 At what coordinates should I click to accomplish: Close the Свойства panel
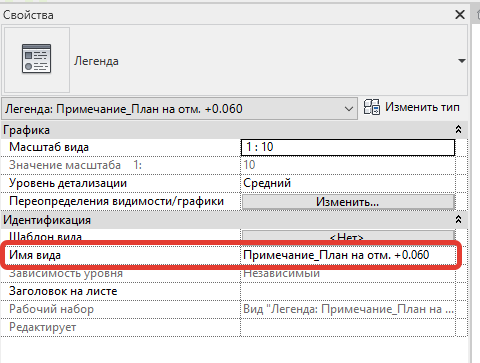460,14
